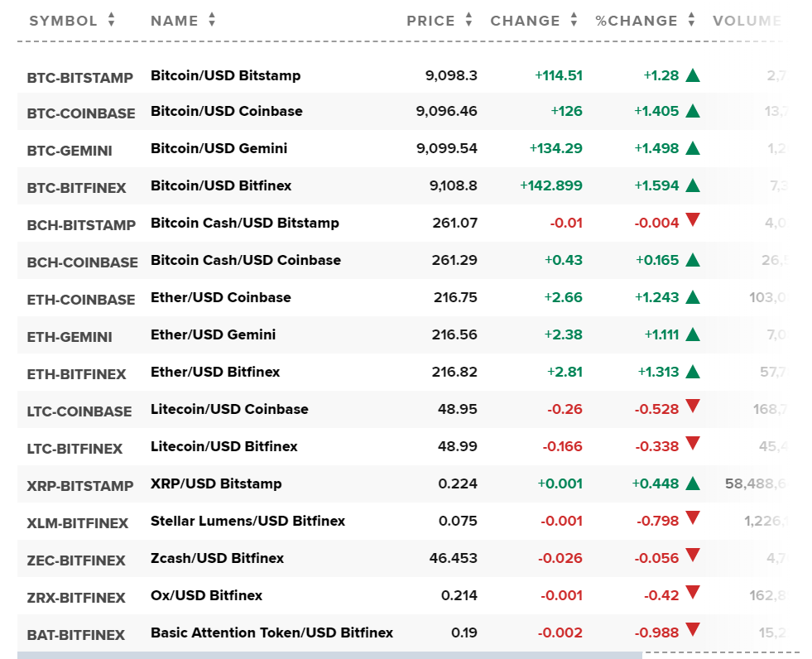The height and width of the screenshot is (659, 812).
Task: Click the horizontal scrollbar below the table
Action: pyautogui.click(x=329, y=656)
